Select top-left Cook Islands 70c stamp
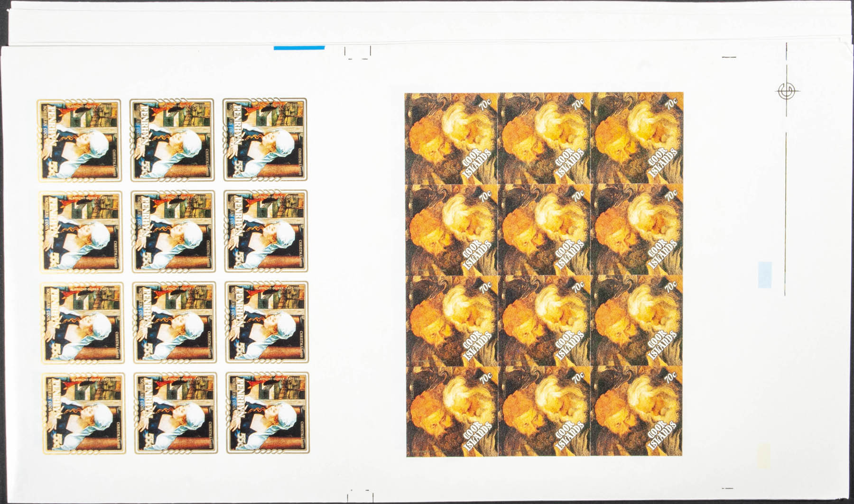The height and width of the screenshot is (504, 854). coord(451,139)
